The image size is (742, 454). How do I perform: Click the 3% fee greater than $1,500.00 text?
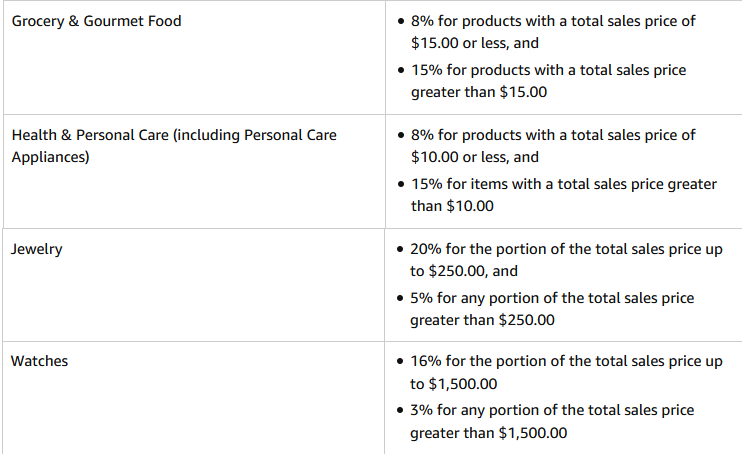[552, 421]
